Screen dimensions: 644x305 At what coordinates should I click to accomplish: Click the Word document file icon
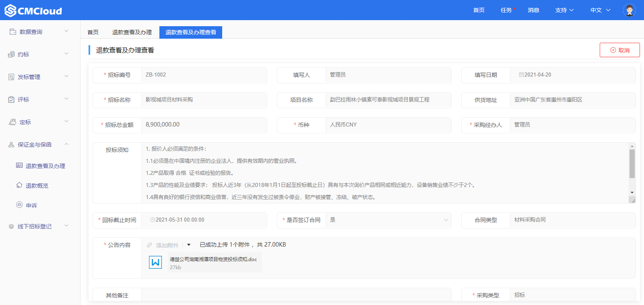point(155,262)
